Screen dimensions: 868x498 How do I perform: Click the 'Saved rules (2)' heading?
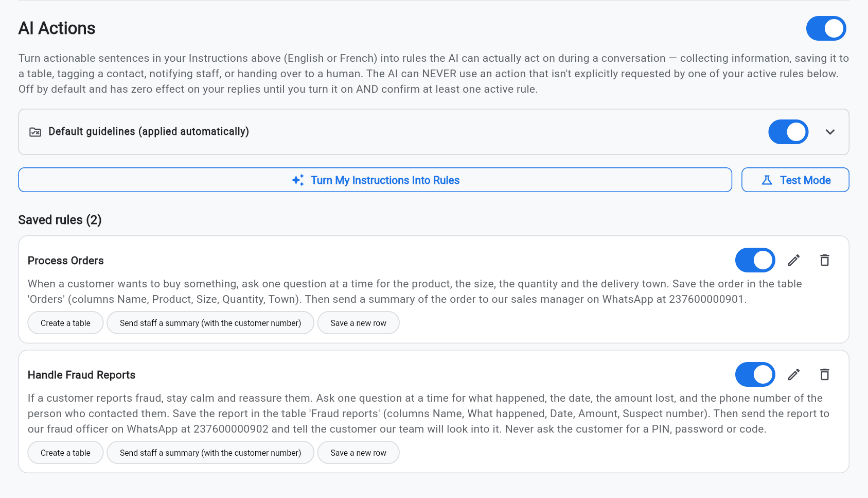(x=60, y=220)
